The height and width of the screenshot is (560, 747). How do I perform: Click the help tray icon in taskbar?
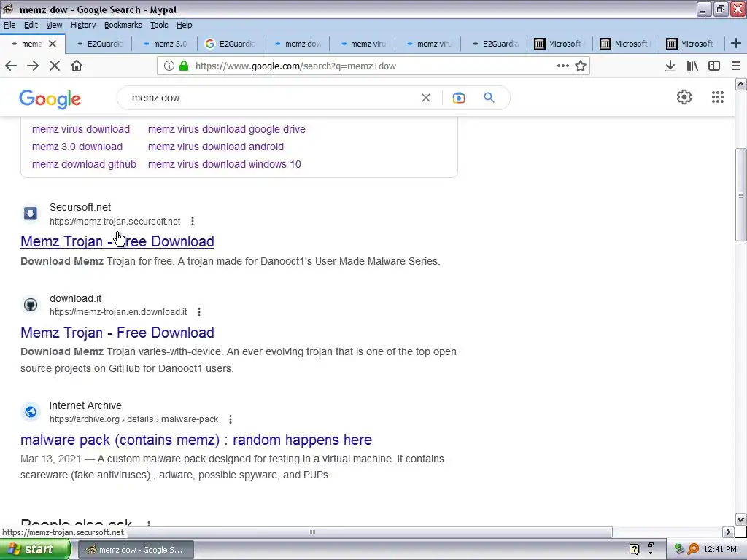click(634, 550)
